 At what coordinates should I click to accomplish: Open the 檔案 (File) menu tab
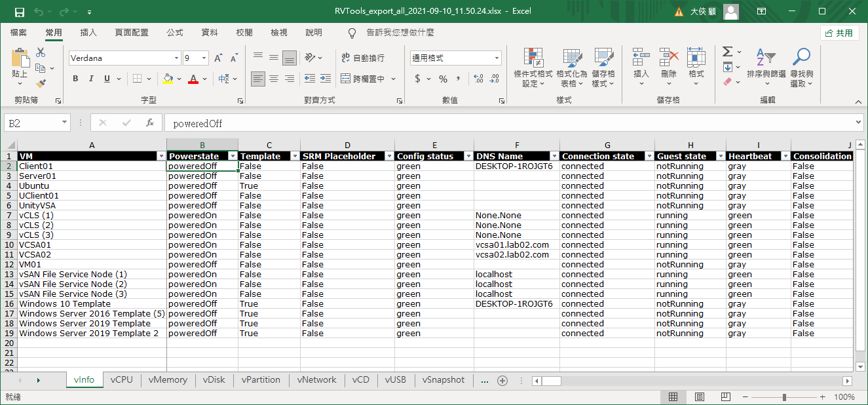[18, 32]
